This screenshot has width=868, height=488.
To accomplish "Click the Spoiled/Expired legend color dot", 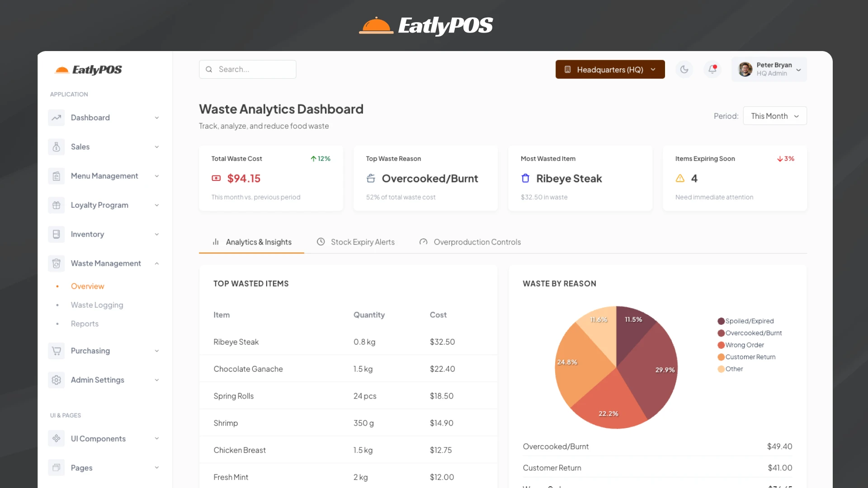I will pyautogui.click(x=721, y=321).
